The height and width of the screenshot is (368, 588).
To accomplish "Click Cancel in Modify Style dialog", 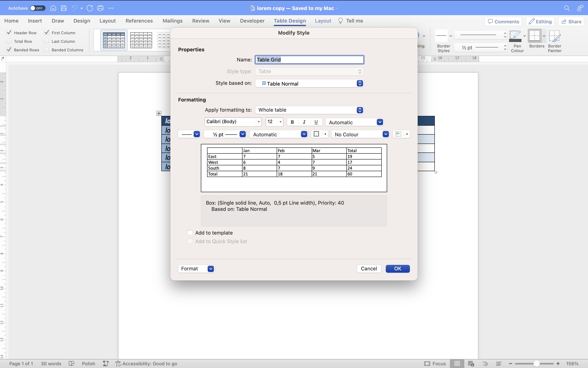I will coord(369,269).
